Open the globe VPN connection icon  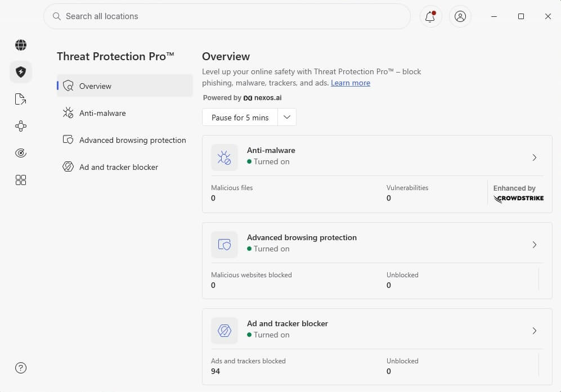tap(21, 45)
